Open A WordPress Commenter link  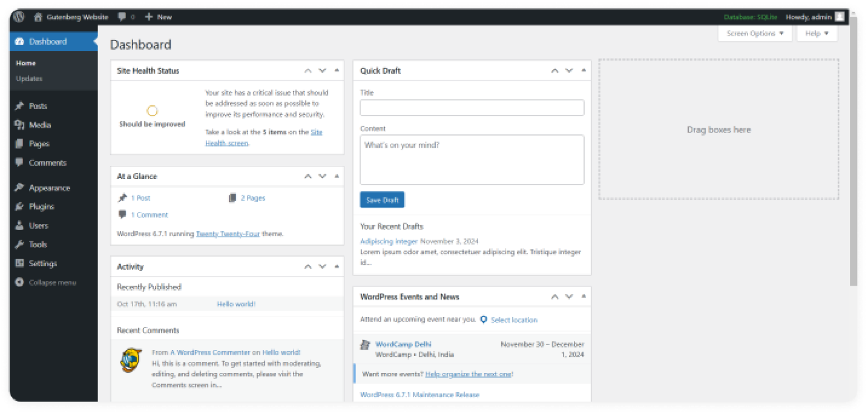tap(210, 353)
